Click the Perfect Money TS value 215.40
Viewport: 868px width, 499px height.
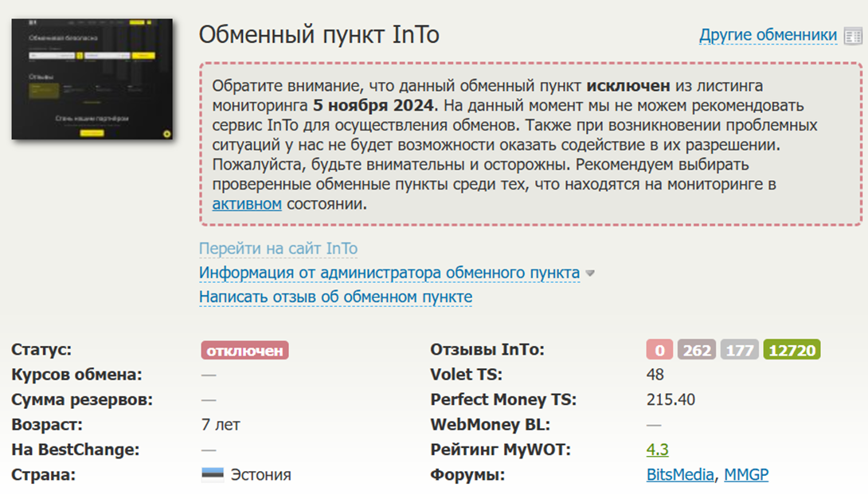pos(671,400)
